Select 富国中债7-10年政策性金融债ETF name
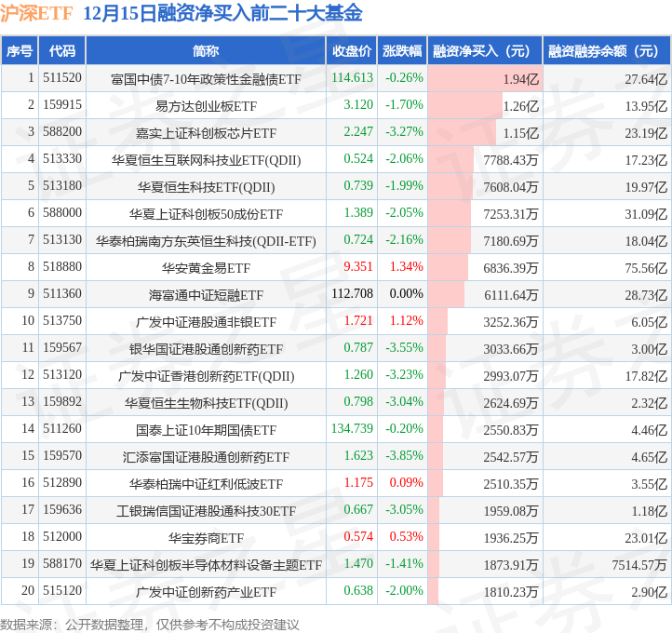The image size is (672, 633). click(x=206, y=79)
